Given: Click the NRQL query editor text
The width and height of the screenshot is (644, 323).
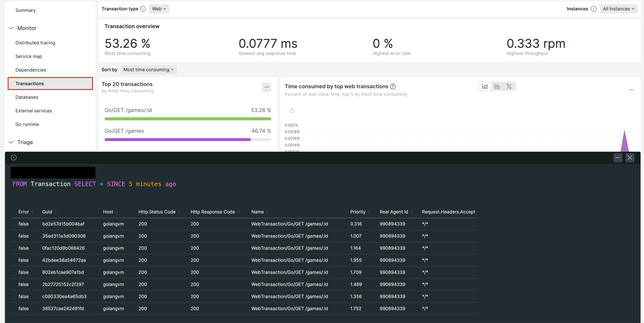Looking at the screenshot, I should (x=94, y=184).
